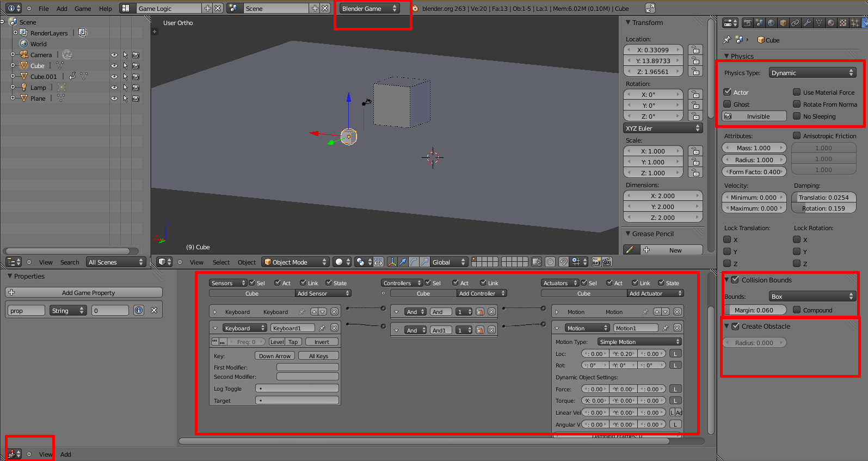Open the Scene properties tab icon
Image resolution: width=868 pixels, height=461 pixels.
point(759,23)
